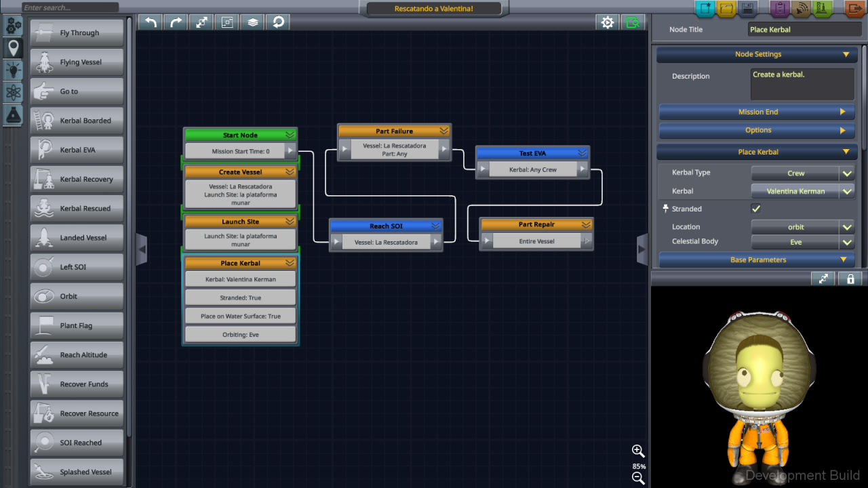Click the undo arrow in canvas toolbar
This screenshot has width=868, height=488.
[x=151, y=22]
